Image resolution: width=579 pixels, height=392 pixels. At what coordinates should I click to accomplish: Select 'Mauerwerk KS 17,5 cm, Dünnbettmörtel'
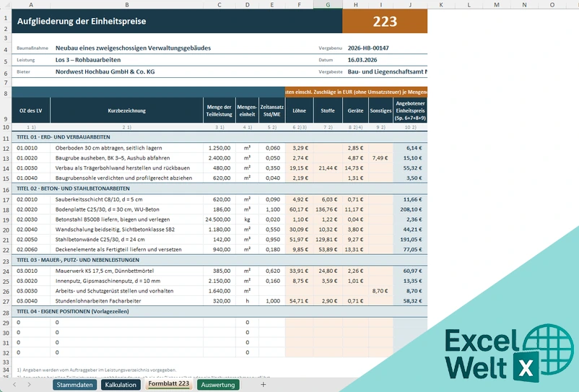(126, 271)
